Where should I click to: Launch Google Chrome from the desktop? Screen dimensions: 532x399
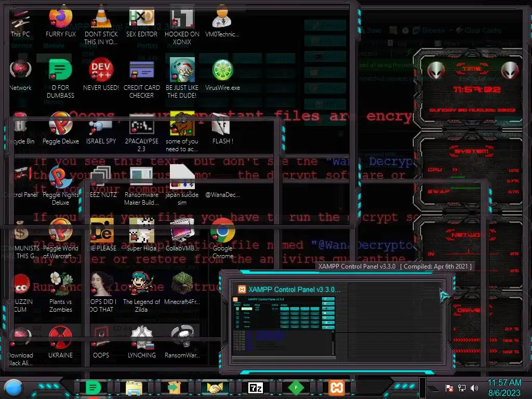pos(222,239)
